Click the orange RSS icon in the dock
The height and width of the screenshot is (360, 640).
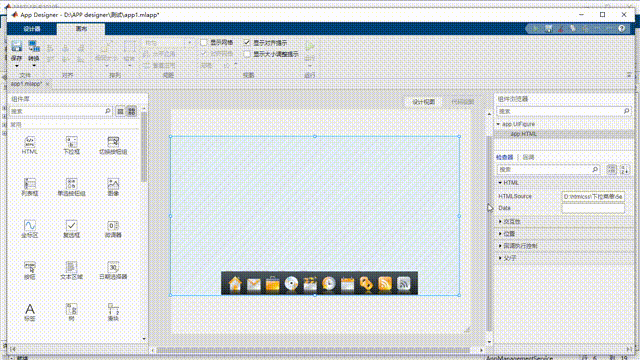pos(385,284)
